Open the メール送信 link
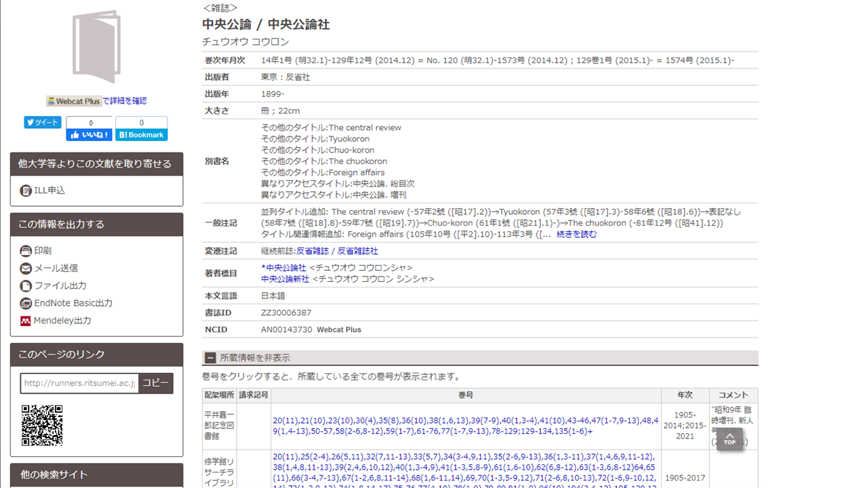Image resolution: width=868 pixels, height=488 pixels. tap(56, 268)
